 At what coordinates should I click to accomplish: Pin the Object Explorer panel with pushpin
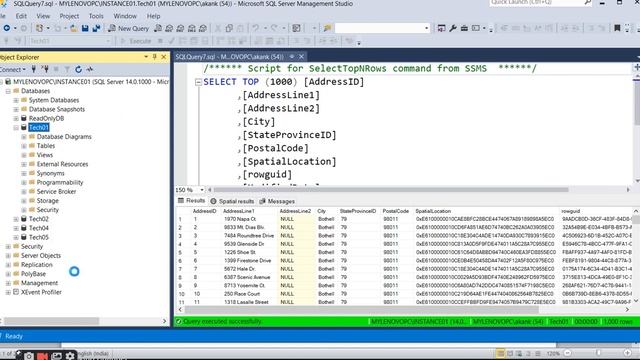coord(155,57)
